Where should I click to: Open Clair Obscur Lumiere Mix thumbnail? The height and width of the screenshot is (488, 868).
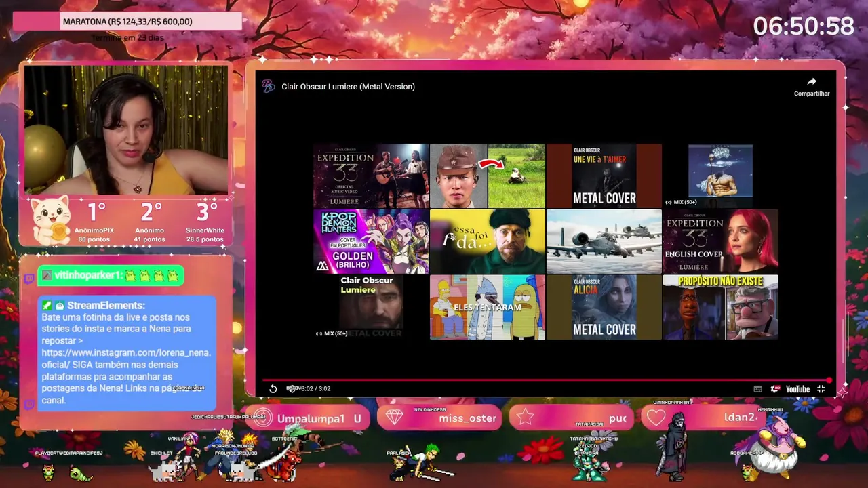pos(371,307)
